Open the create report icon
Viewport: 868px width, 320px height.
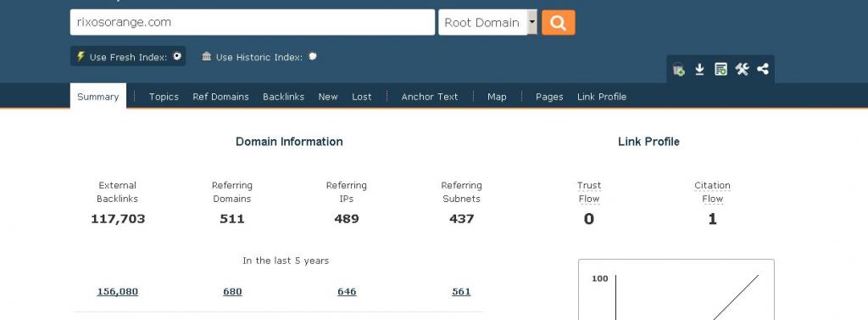coord(721,70)
